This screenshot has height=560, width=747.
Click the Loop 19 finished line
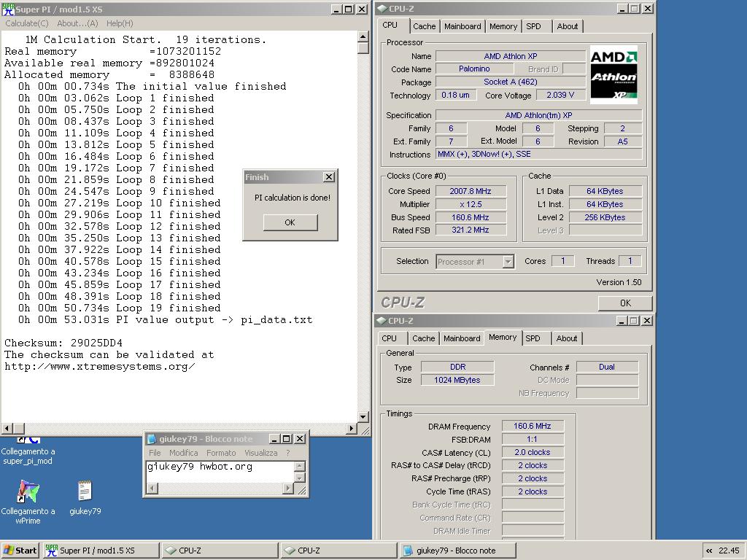coord(119,308)
